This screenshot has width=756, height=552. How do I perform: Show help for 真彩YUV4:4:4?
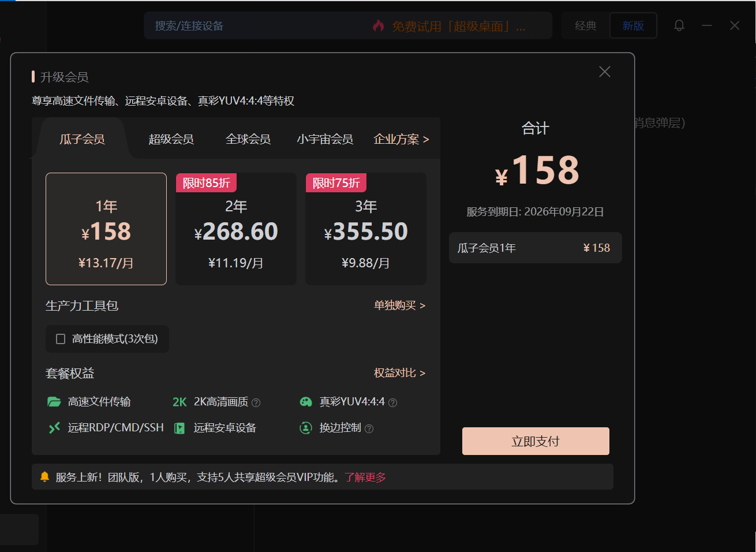[x=392, y=403]
